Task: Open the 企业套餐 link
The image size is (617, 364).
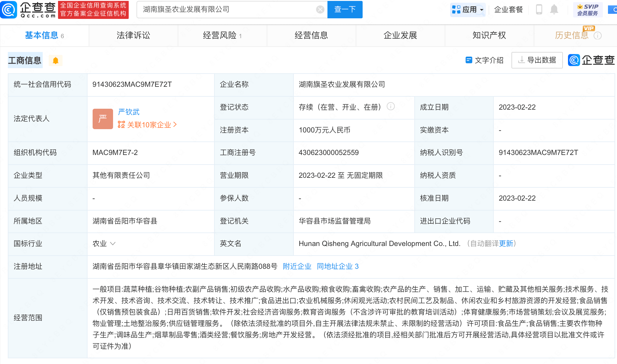Action: point(508,10)
